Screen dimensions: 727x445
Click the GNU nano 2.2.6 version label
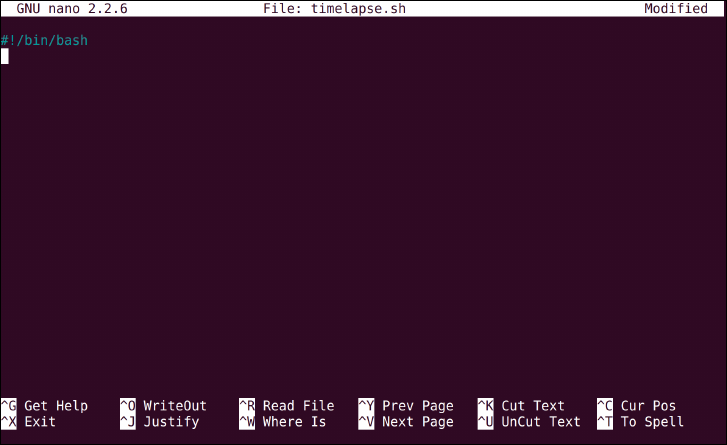tap(72, 8)
